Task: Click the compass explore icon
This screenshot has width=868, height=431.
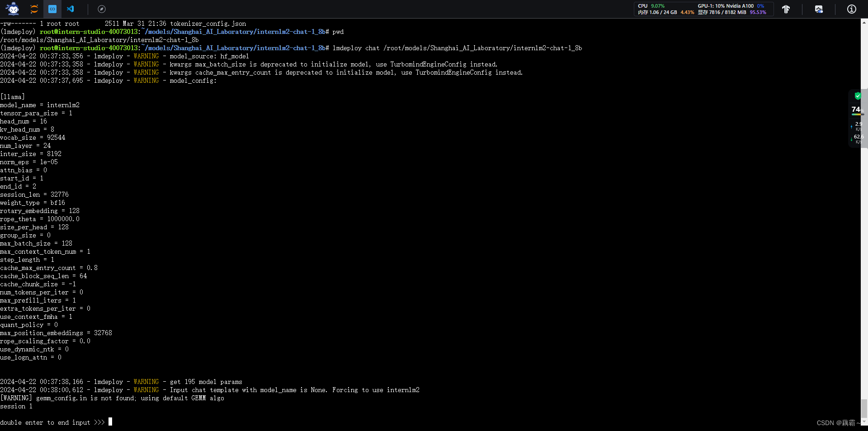Action: [102, 9]
